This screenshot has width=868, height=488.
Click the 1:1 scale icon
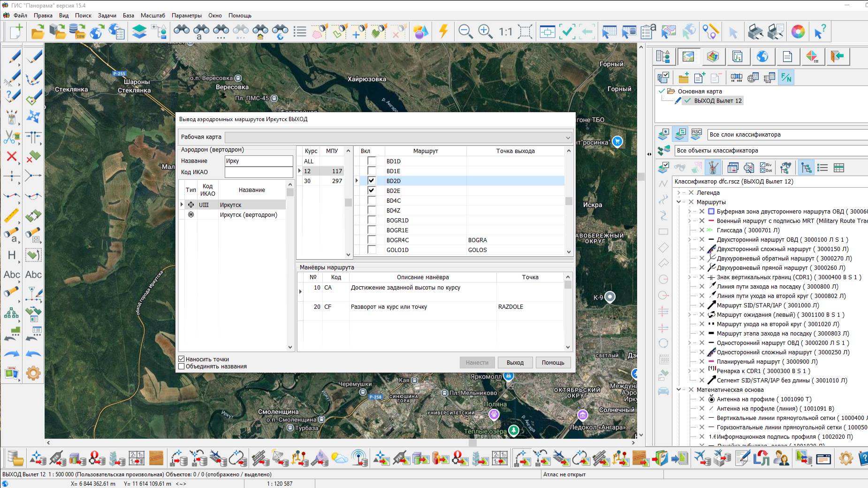coord(505,32)
